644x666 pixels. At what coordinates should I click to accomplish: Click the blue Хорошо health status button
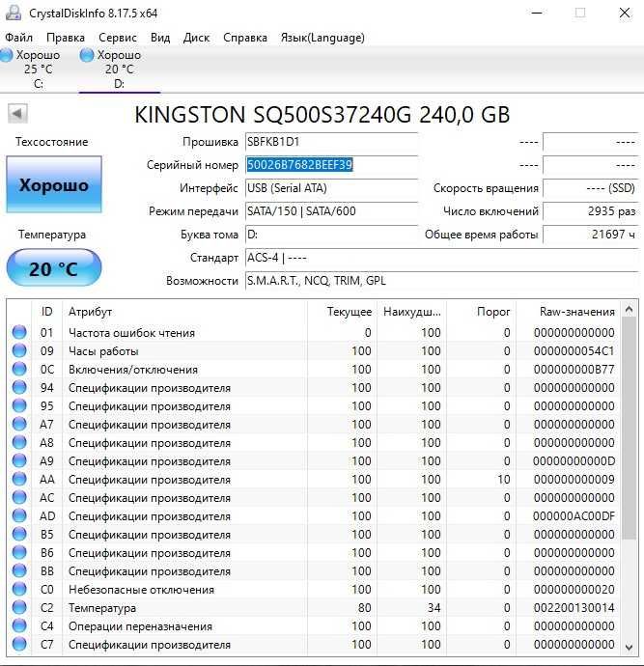(54, 184)
